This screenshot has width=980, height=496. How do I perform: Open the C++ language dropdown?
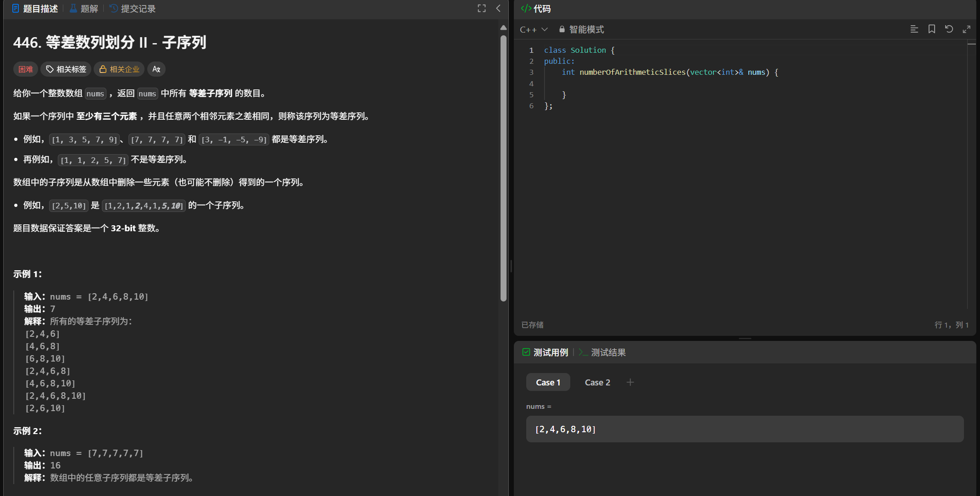click(534, 29)
